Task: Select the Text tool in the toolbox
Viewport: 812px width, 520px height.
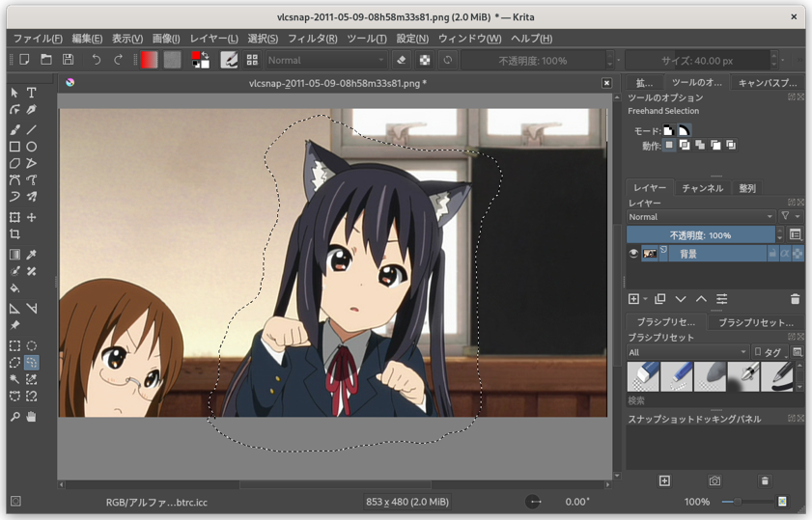Action: tap(32, 93)
